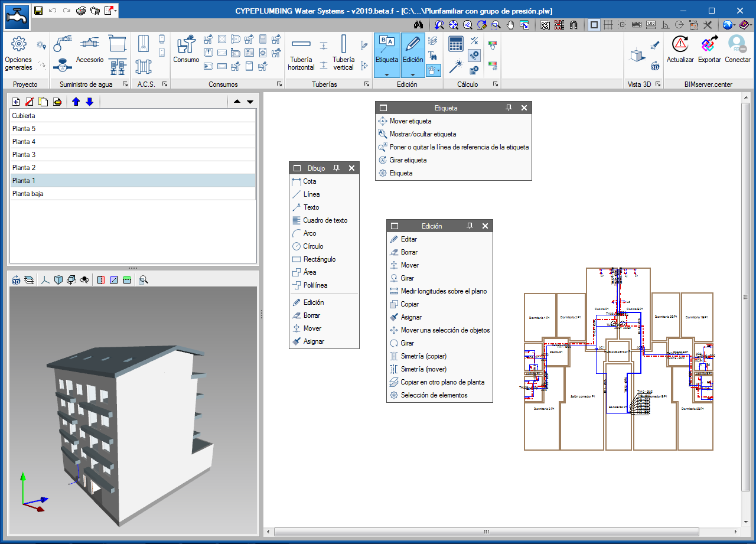Click the Conectar user icon
Image resolution: width=756 pixels, height=544 pixels.
(737, 50)
